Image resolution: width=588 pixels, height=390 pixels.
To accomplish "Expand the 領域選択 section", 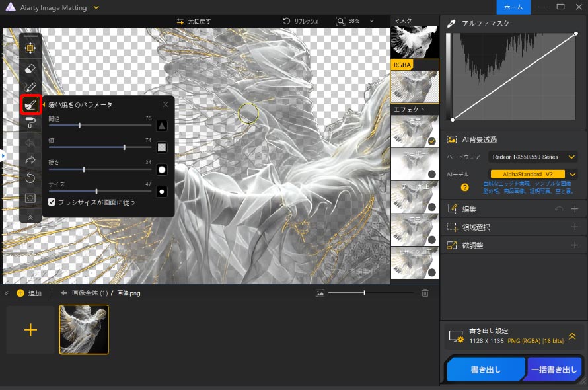I will pos(574,227).
